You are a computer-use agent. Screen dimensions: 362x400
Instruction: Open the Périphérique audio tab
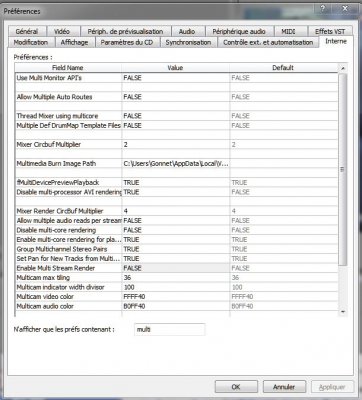click(239, 31)
